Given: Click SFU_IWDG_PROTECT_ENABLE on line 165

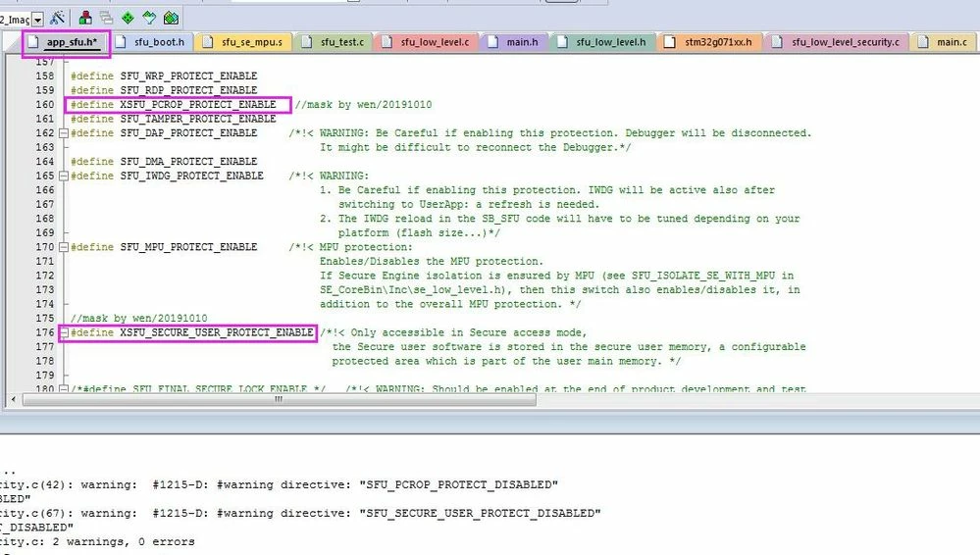Looking at the screenshot, I should (192, 177).
